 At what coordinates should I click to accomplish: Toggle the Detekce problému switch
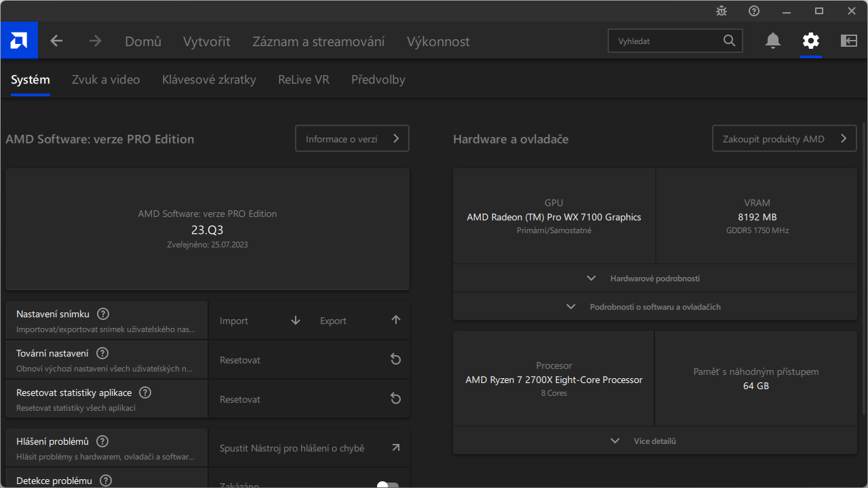(x=387, y=484)
